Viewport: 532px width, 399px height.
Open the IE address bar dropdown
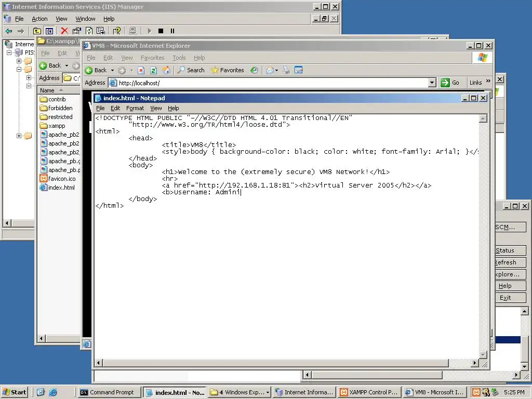[x=432, y=83]
